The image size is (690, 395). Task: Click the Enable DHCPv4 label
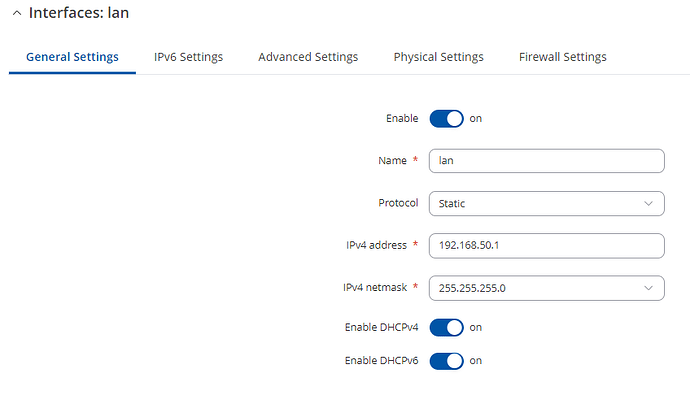point(382,327)
